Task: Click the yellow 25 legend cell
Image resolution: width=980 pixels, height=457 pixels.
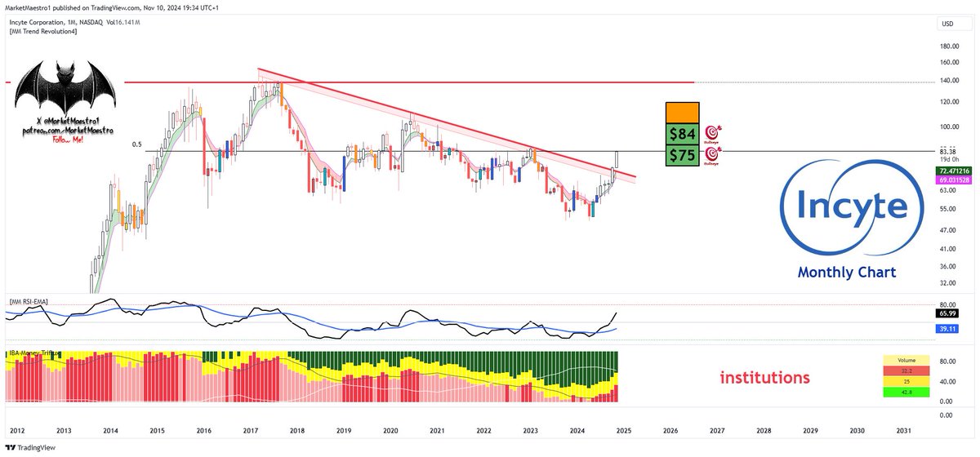Action: pyautogui.click(x=906, y=382)
